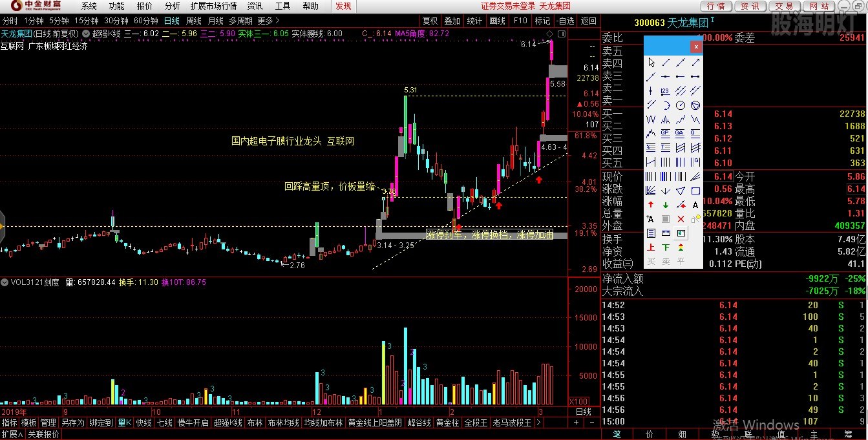Show more indicator tabs with the > arrow
Viewport: 868px width, 440px height.
tap(539, 423)
